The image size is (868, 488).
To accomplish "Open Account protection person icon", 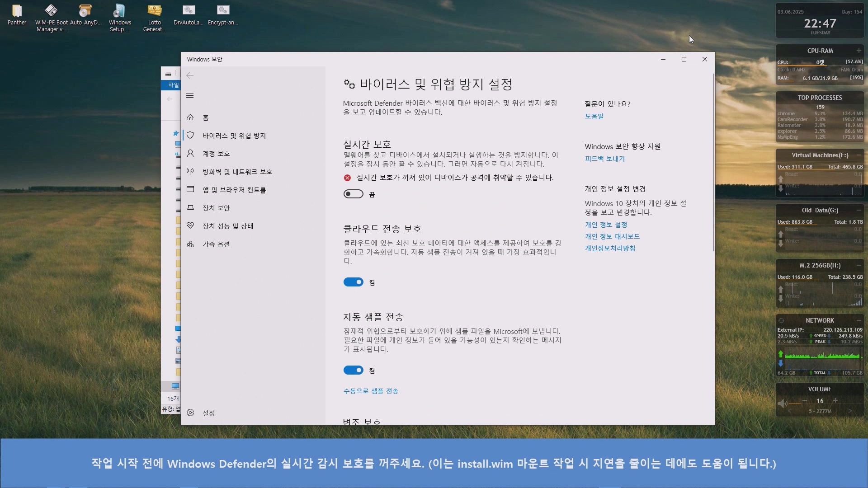I will click(x=190, y=154).
